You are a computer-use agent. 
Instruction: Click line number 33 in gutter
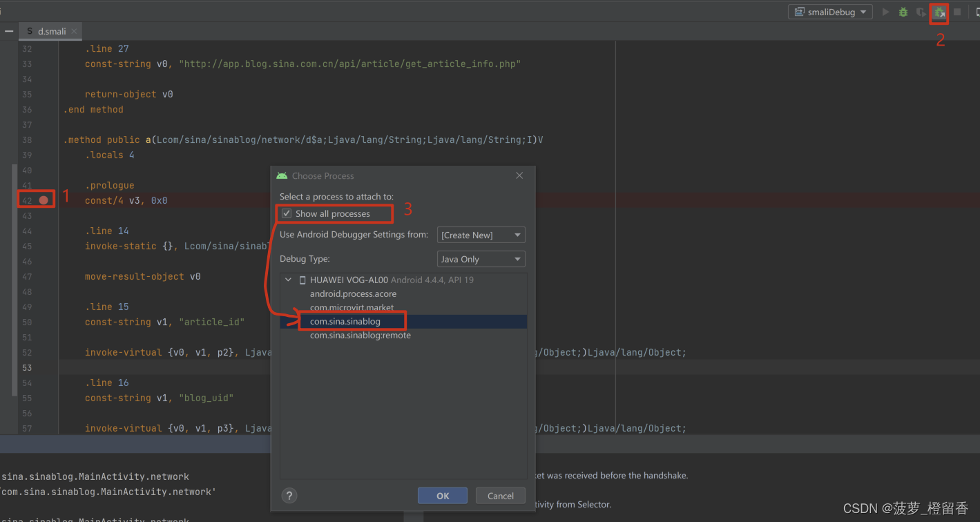[x=27, y=64]
